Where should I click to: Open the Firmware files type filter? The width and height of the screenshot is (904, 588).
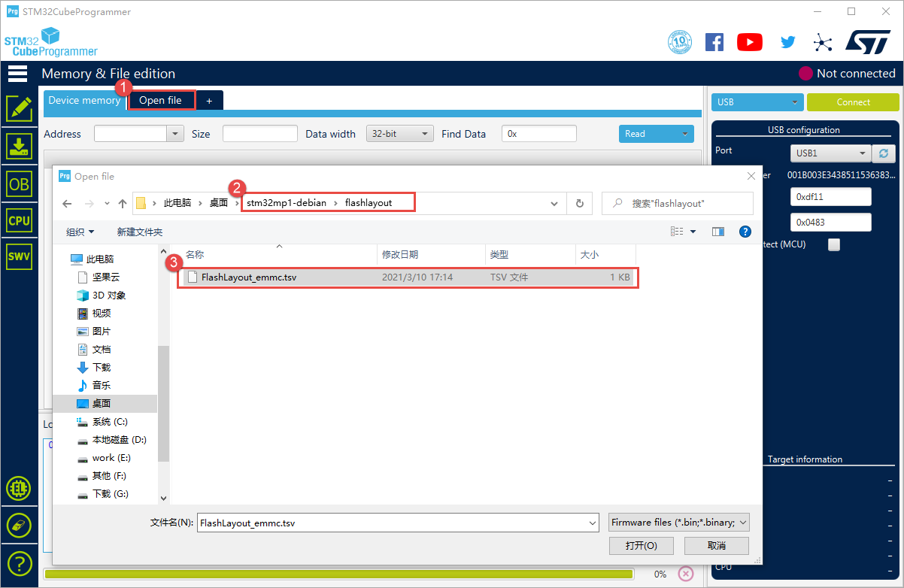pyautogui.click(x=679, y=523)
